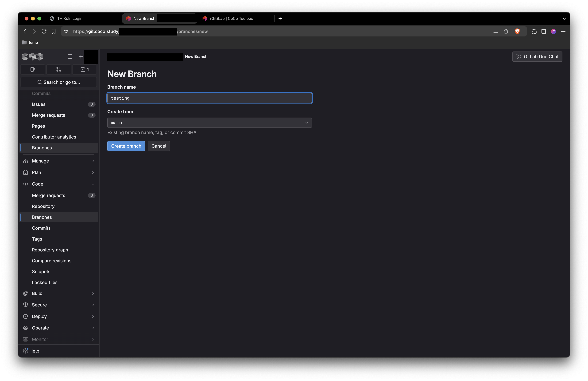Collapse the GitLab sidebar toggle icon
This screenshot has height=381, width=588.
click(x=70, y=57)
